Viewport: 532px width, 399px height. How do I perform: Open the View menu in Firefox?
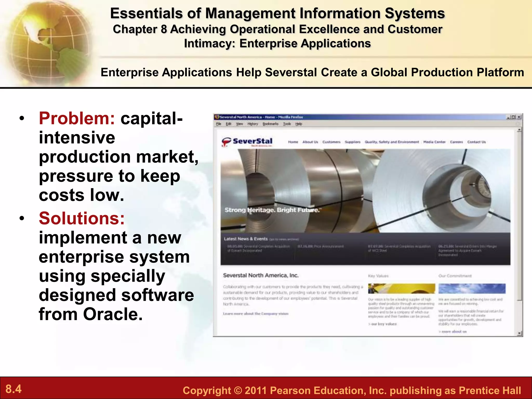(x=240, y=124)
